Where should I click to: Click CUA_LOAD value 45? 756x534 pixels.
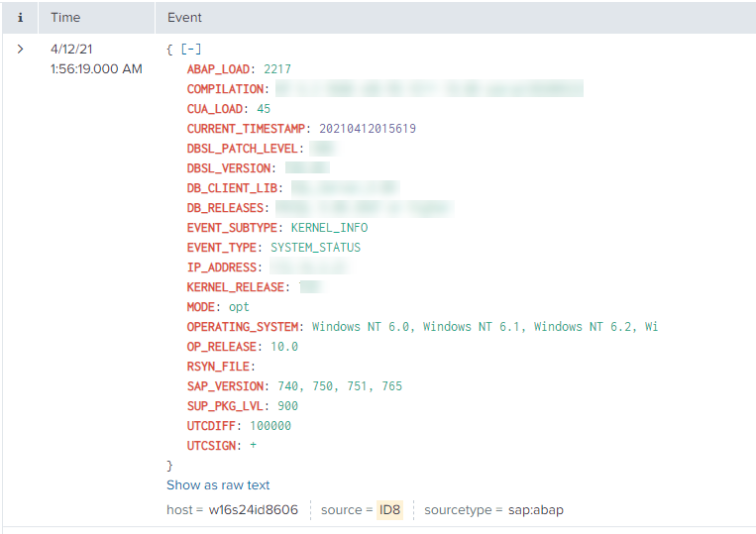263,109
